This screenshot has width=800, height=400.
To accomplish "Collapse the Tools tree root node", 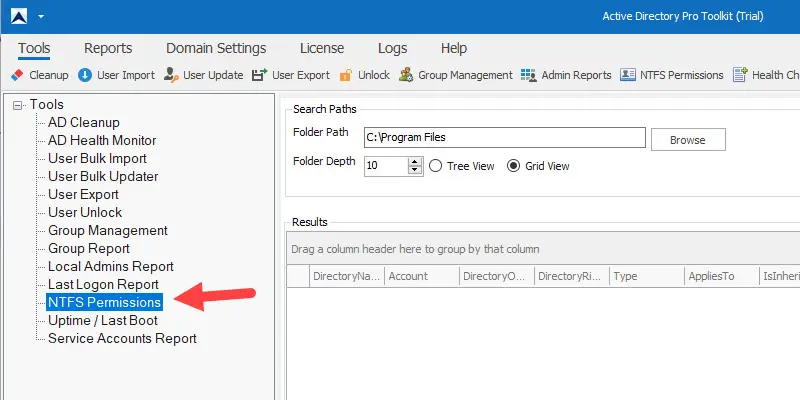I will click(x=18, y=106).
